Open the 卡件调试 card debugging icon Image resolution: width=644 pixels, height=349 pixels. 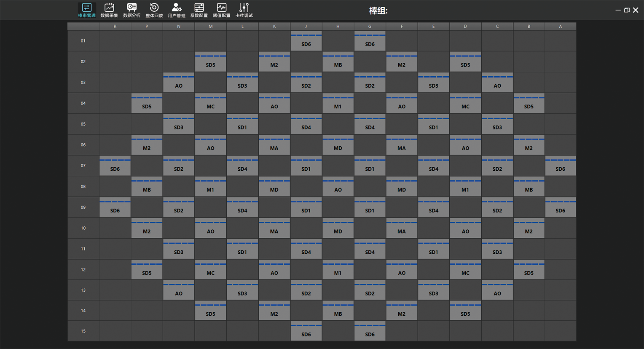244,10
